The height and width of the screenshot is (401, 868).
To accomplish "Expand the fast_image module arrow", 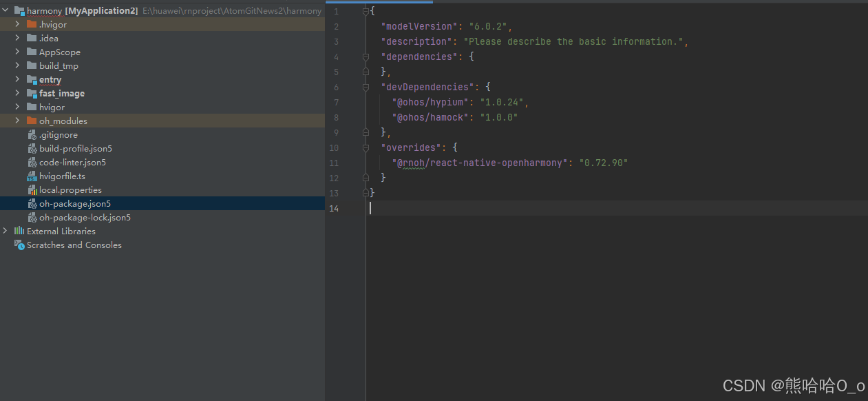I will (x=18, y=93).
